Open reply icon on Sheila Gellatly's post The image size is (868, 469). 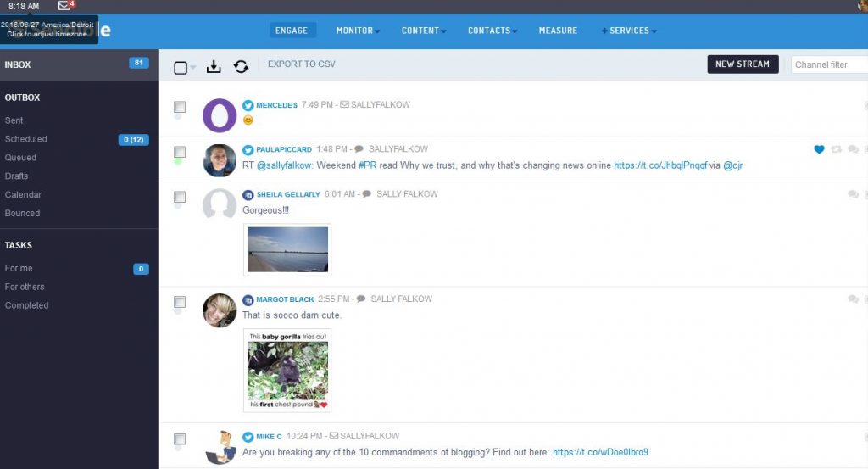(x=853, y=194)
